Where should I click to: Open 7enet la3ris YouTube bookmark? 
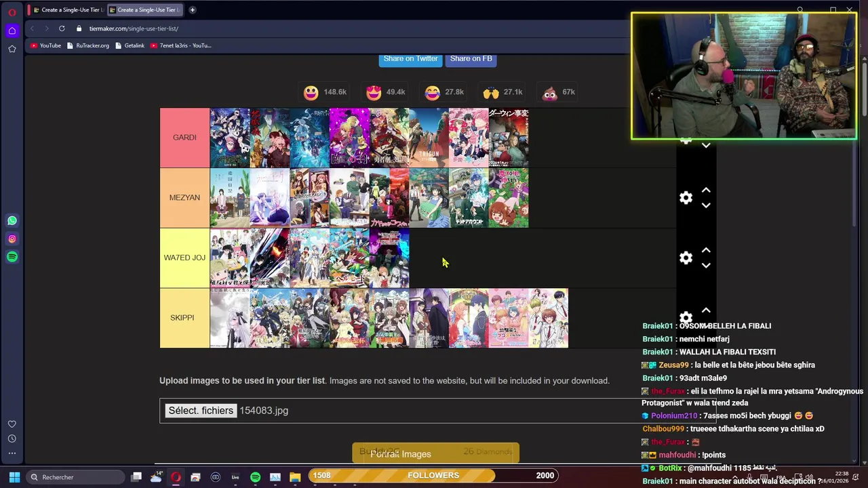tap(180, 45)
